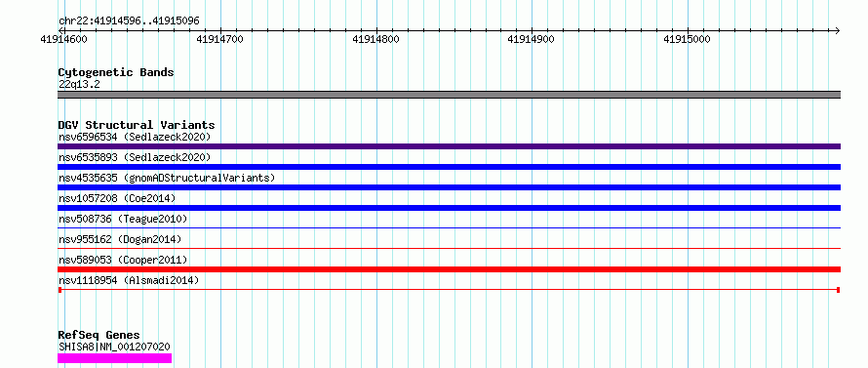Click the 41915000 ruler position label
The image size is (868, 368).
(687, 39)
